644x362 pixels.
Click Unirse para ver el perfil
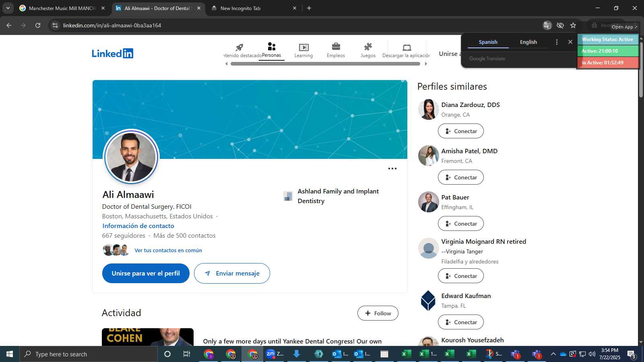146,274
